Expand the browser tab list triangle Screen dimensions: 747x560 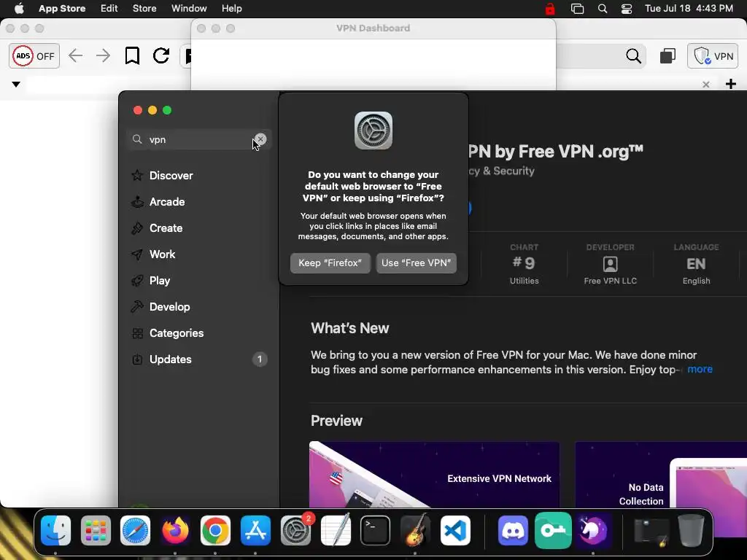coord(16,85)
